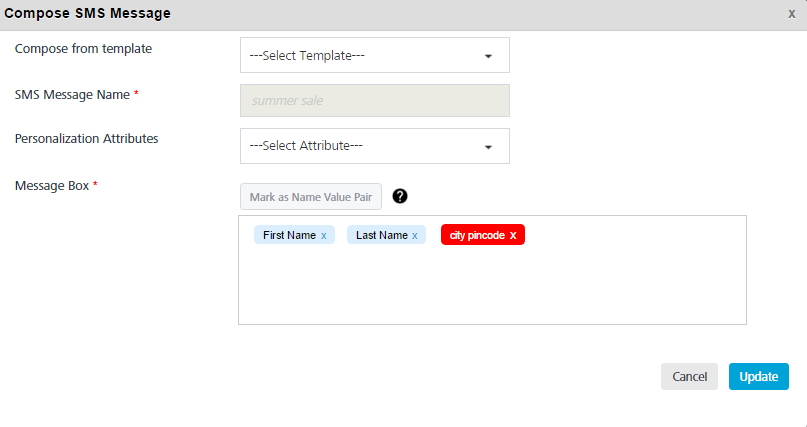This screenshot has width=807, height=427.
Task: Delete the red city pincode tag with x
Action: click(513, 236)
